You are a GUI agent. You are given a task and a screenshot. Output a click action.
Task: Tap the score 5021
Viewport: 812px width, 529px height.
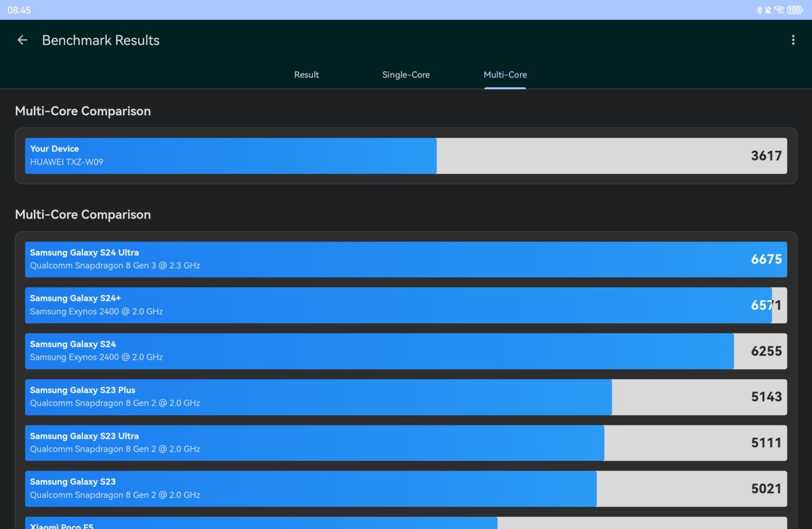click(x=766, y=488)
